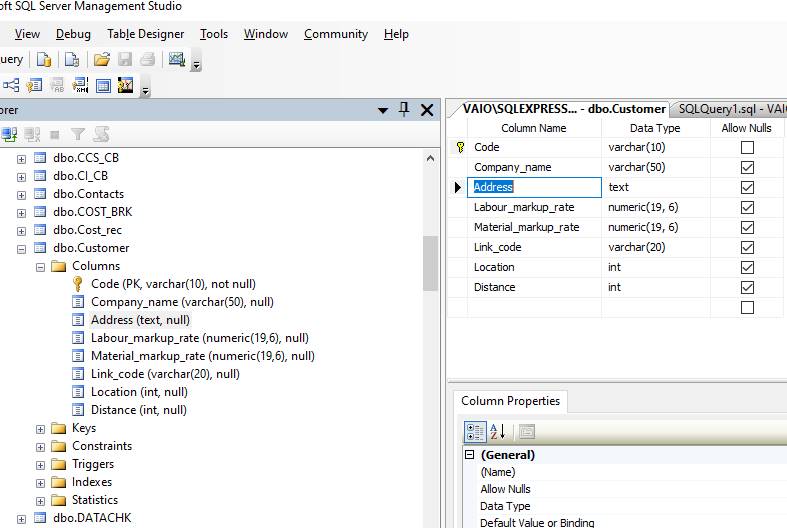The image size is (787, 528).
Task: Select Link_code column in Object Explorer tree
Action: (165, 374)
